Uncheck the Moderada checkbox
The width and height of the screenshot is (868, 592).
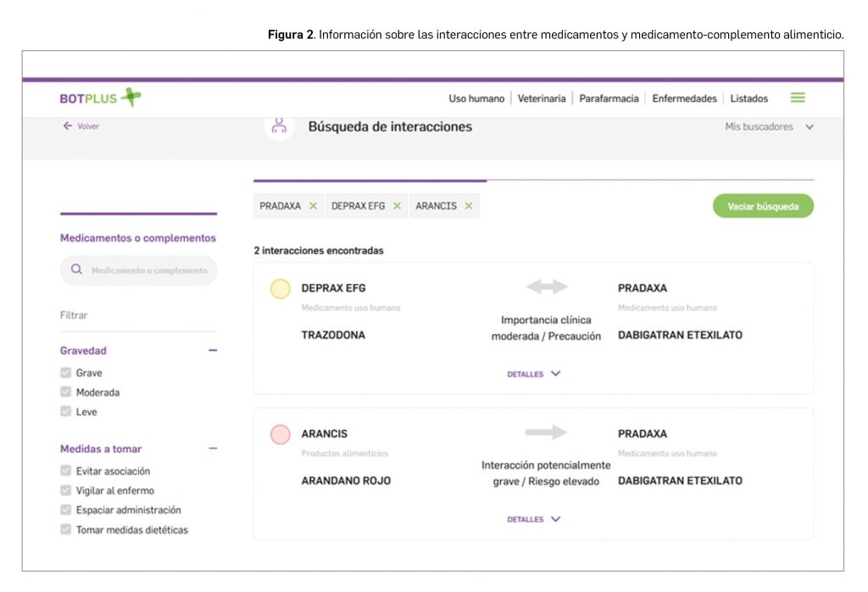click(65, 393)
